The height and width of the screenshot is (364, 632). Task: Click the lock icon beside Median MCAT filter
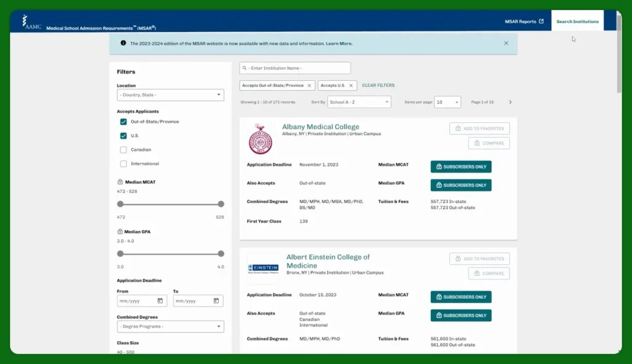(x=120, y=182)
